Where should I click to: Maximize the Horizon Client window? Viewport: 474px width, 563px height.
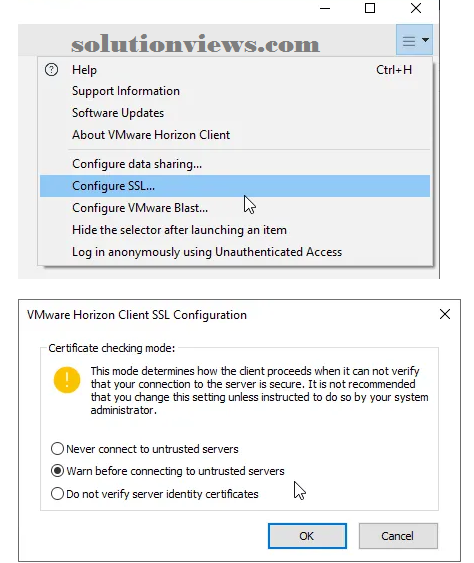(370, 8)
